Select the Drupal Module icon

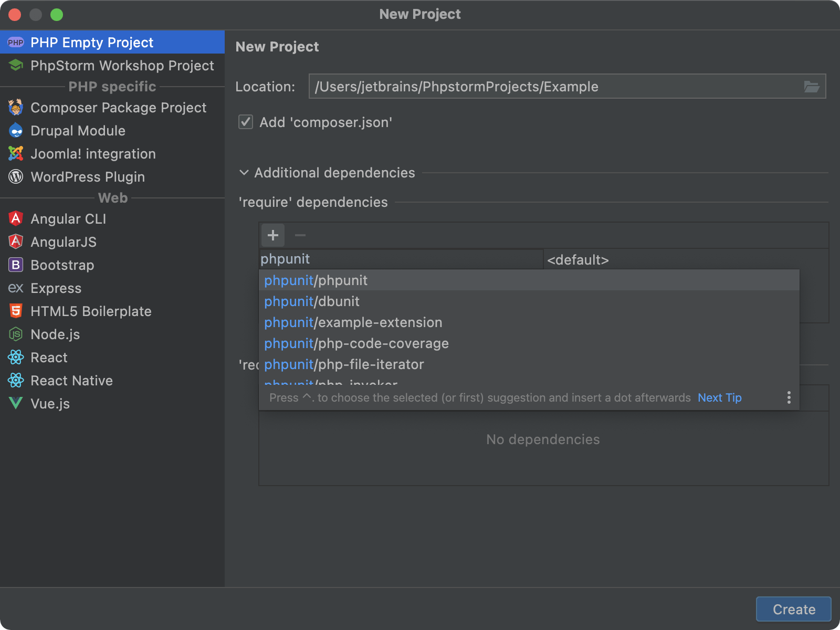(x=16, y=131)
